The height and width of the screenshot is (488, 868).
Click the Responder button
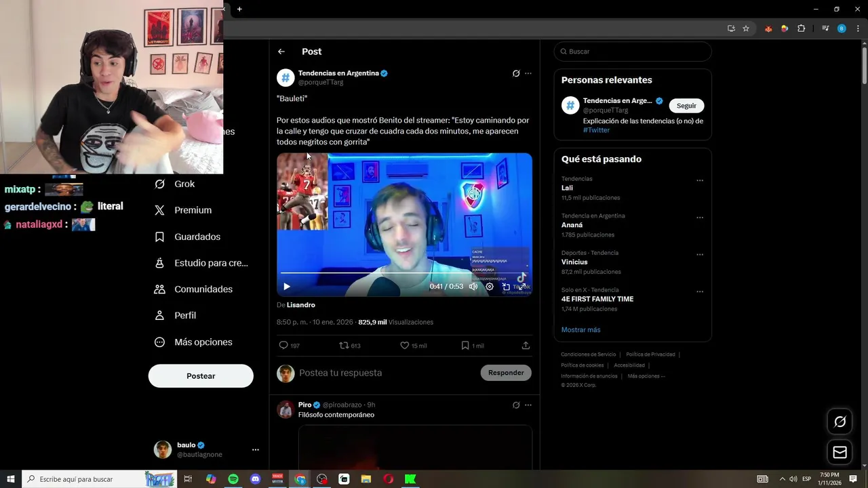(x=506, y=373)
